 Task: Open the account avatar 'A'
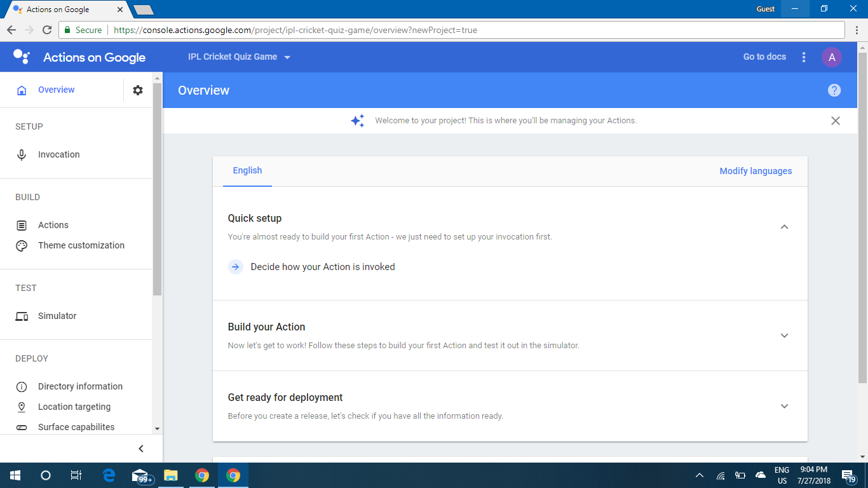(x=832, y=57)
